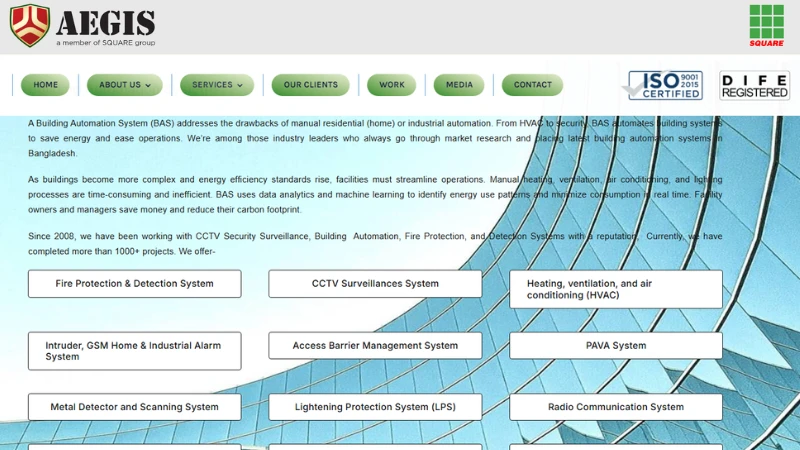Select Access Barrier Management System

[x=375, y=345]
